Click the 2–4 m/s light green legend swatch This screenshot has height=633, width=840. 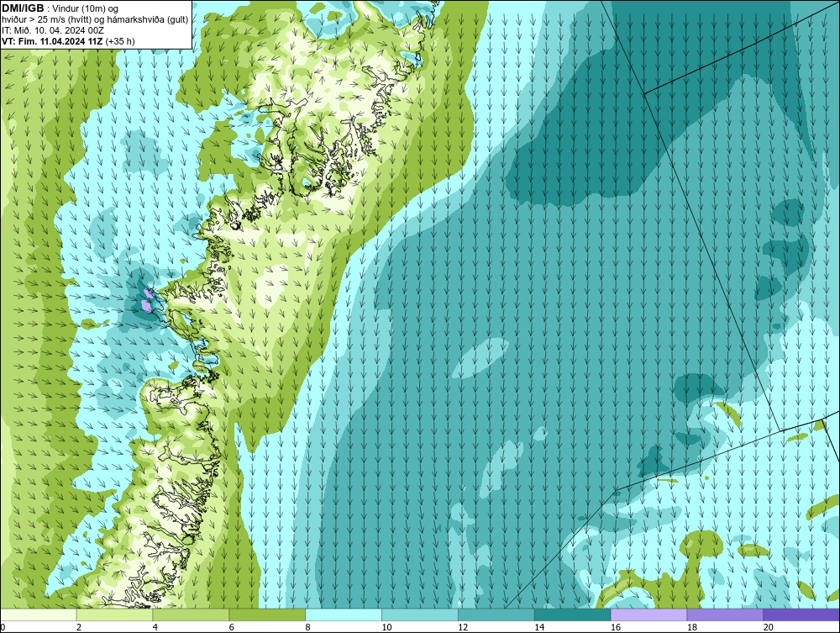pos(114,615)
